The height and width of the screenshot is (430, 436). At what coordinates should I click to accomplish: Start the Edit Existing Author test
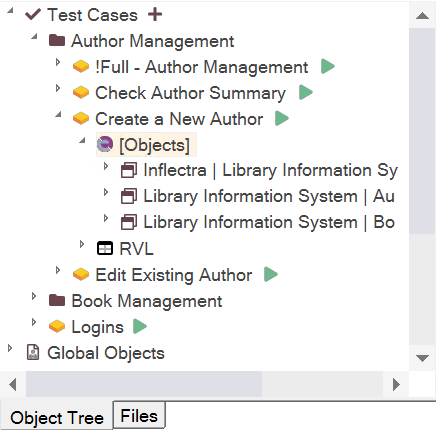pos(271,274)
